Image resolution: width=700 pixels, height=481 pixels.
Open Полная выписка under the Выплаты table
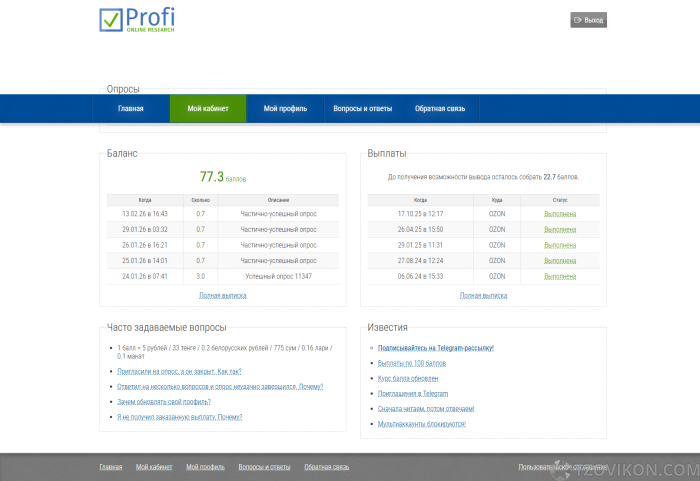482,295
